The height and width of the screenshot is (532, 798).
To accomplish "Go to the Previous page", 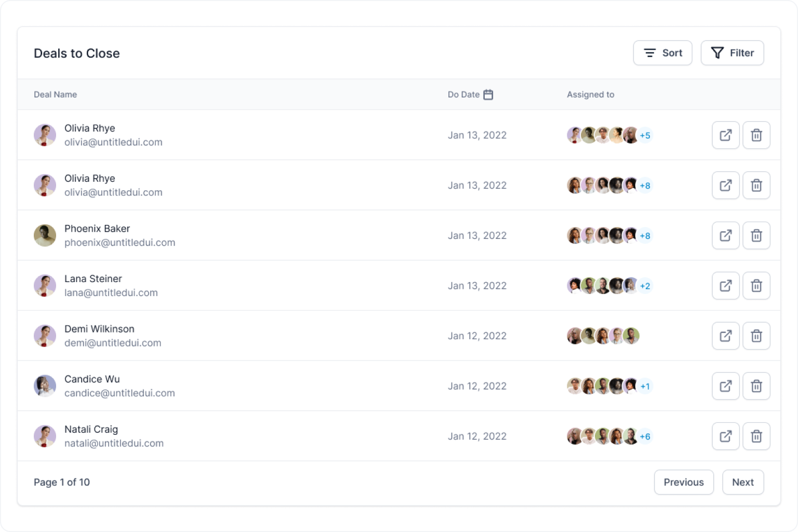I will point(683,482).
